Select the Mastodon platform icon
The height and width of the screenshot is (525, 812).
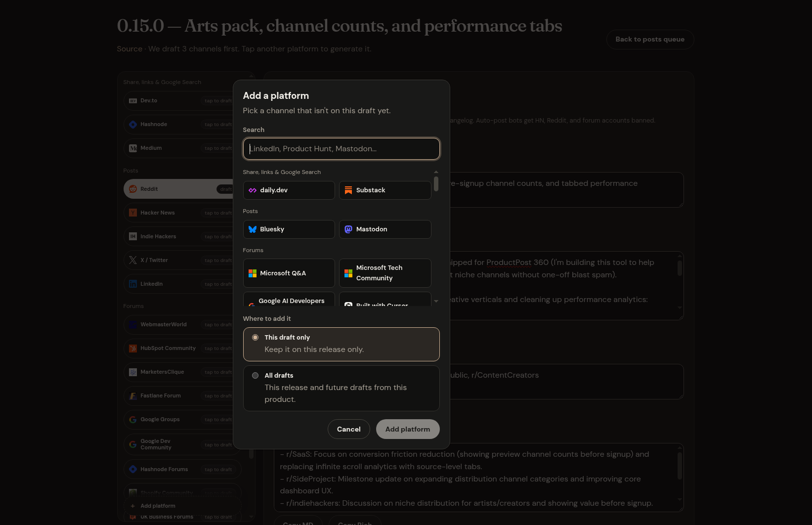pos(348,229)
